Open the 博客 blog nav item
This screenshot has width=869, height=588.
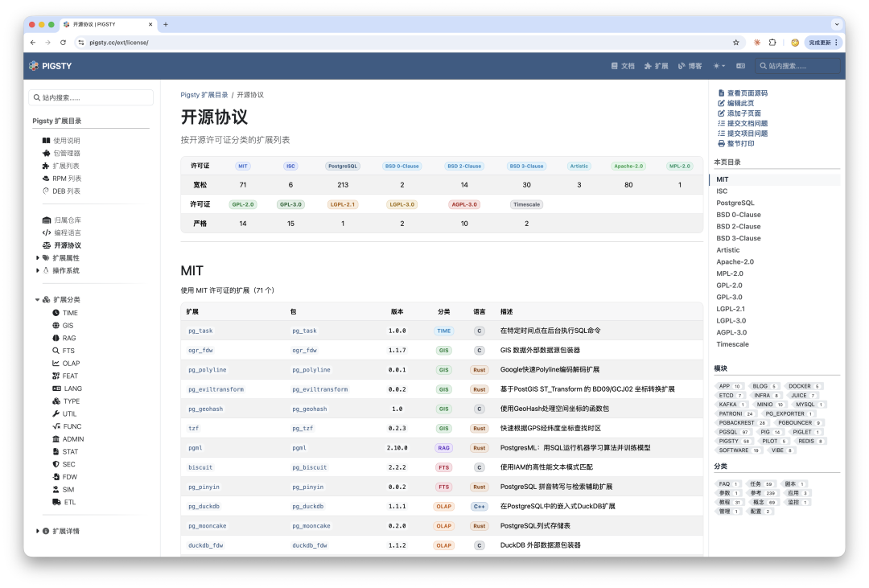[690, 66]
